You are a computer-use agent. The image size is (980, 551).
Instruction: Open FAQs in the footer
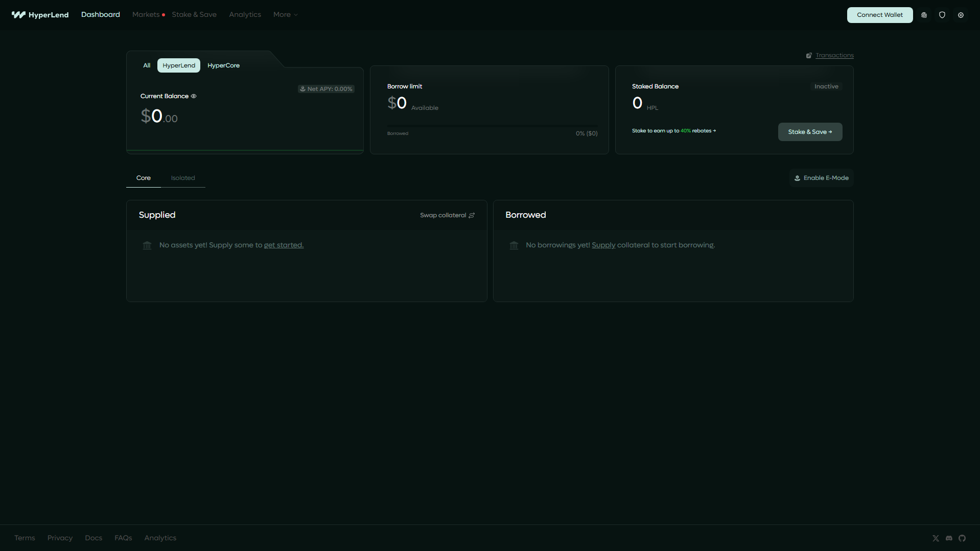tap(123, 538)
